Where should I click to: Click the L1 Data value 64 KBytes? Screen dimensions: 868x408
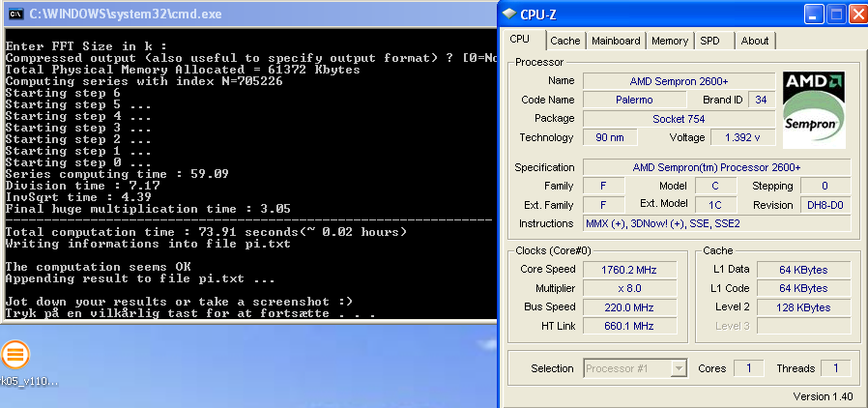click(803, 270)
